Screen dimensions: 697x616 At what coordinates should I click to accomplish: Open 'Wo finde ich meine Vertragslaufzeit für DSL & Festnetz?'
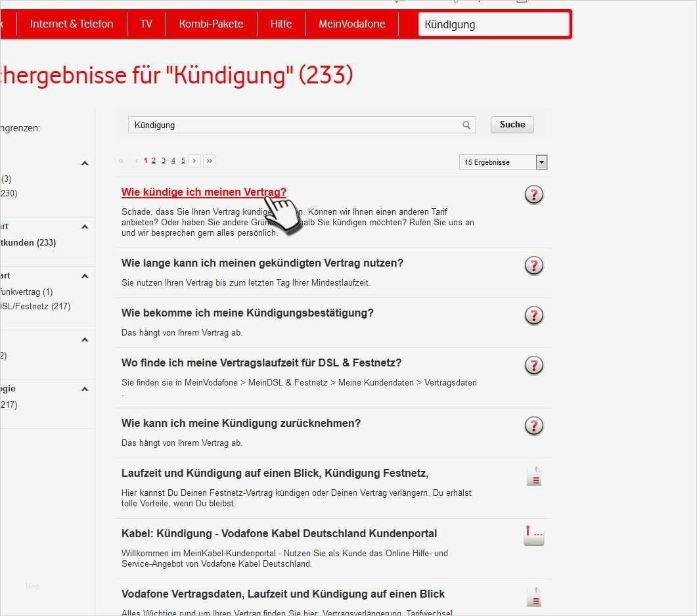261,363
